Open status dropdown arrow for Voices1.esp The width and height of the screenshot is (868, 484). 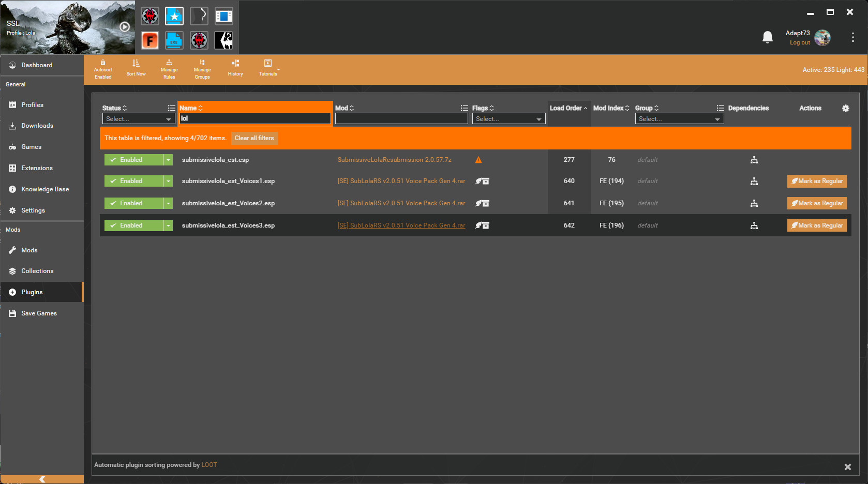(168, 181)
